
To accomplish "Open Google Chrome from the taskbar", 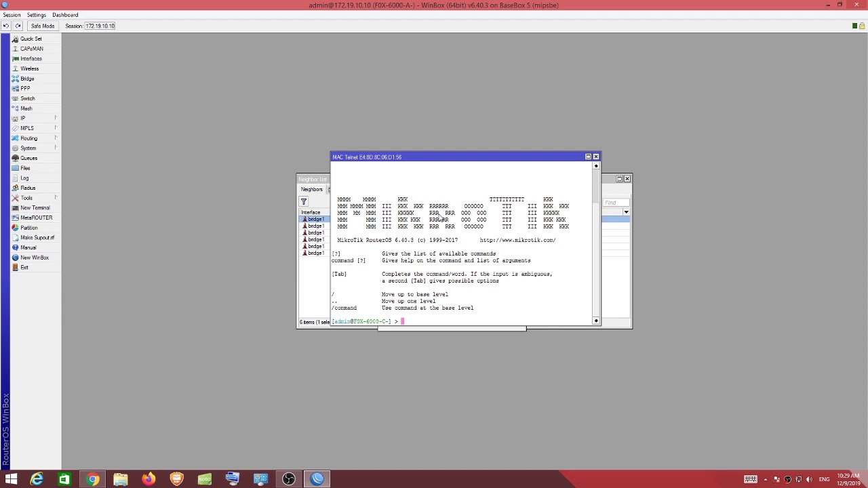I will coord(93,479).
